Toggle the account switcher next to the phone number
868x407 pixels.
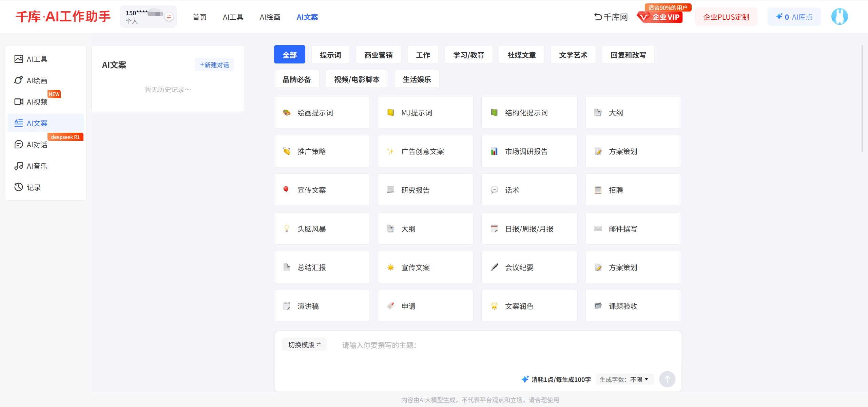coord(169,16)
